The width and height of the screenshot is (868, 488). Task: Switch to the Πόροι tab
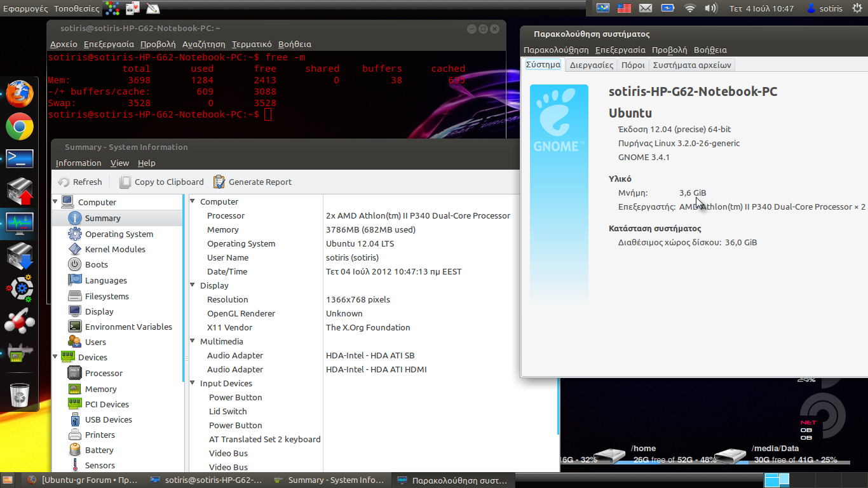[633, 65]
